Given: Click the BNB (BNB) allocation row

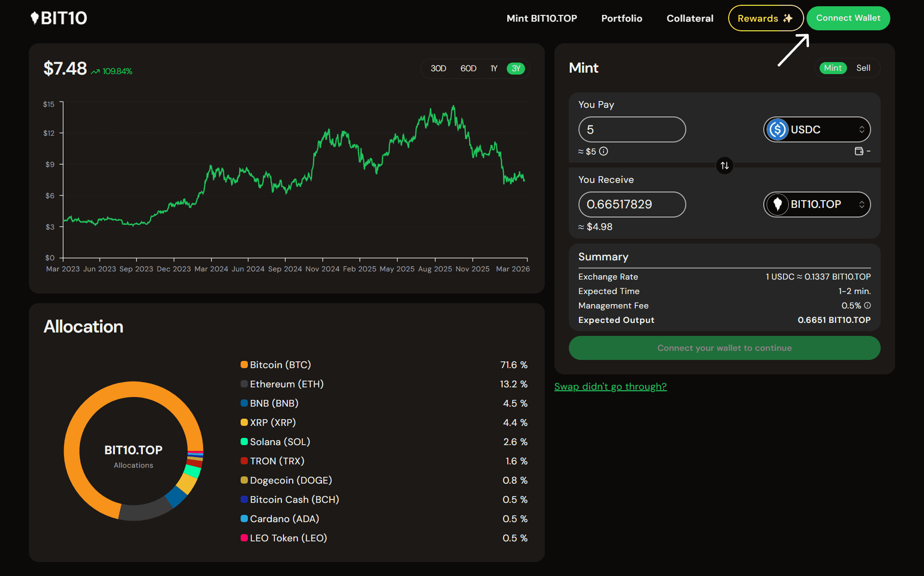Looking at the screenshot, I should 384,403.
